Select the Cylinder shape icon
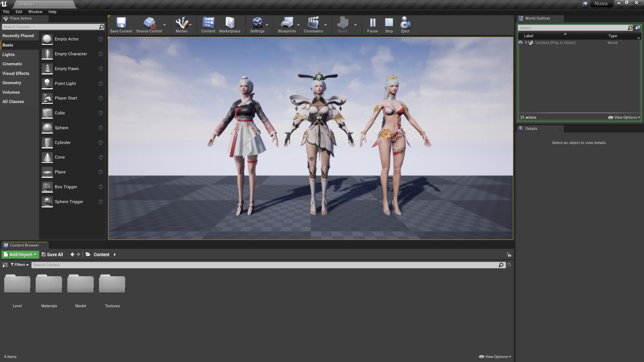Screen dimensions: 644x362 pyautogui.click(x=47, y=142)
